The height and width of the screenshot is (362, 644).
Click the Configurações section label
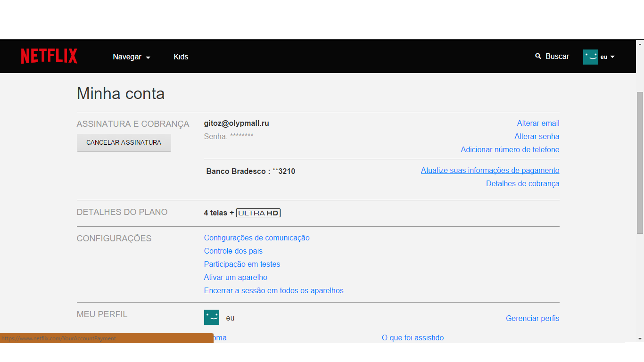pos(114,239)
